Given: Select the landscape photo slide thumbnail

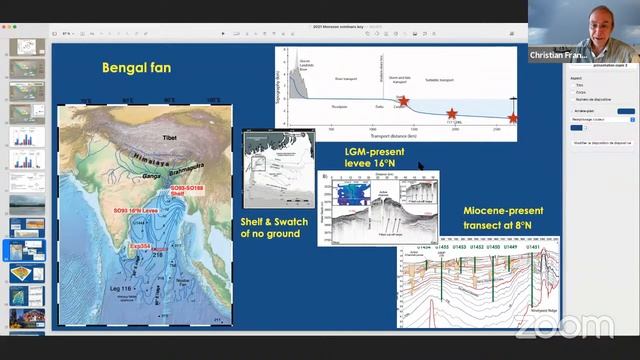Looking at the screenshot, I should click(x=27, y=205).
